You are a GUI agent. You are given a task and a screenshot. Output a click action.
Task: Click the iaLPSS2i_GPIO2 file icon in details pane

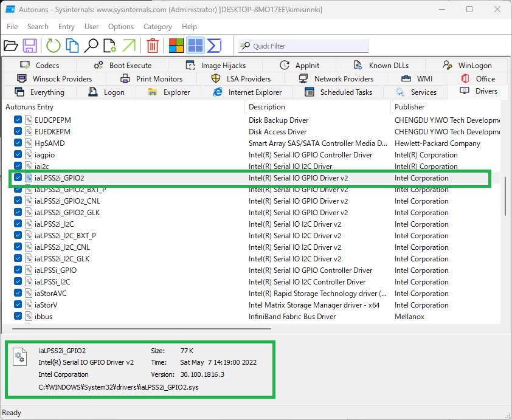19,357
